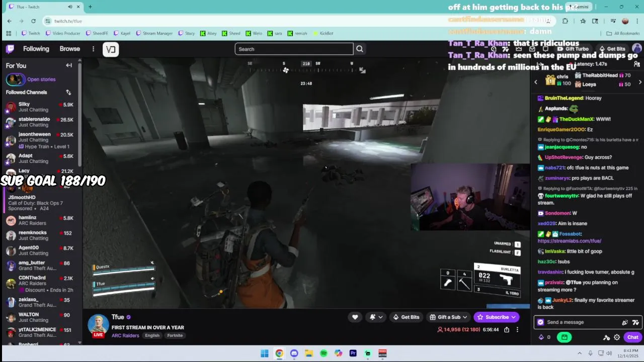View site information icon in address bar

[x=48, y=21]
